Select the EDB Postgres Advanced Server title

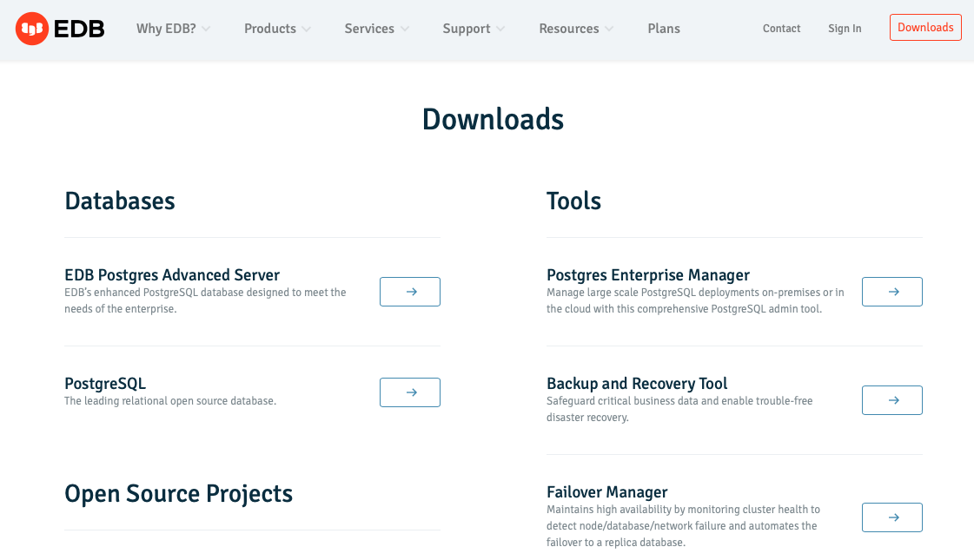pos(172,275)
